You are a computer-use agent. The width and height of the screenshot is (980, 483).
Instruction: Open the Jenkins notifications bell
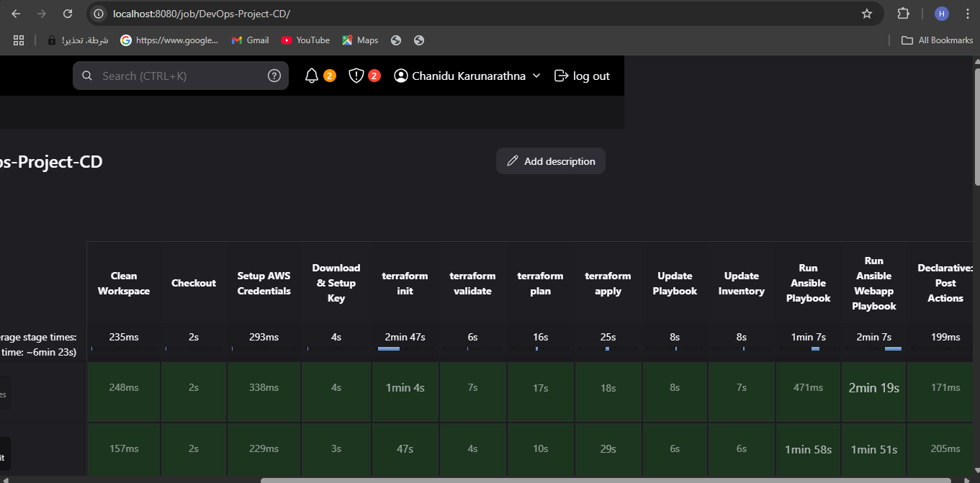click(x=312, y=76)
